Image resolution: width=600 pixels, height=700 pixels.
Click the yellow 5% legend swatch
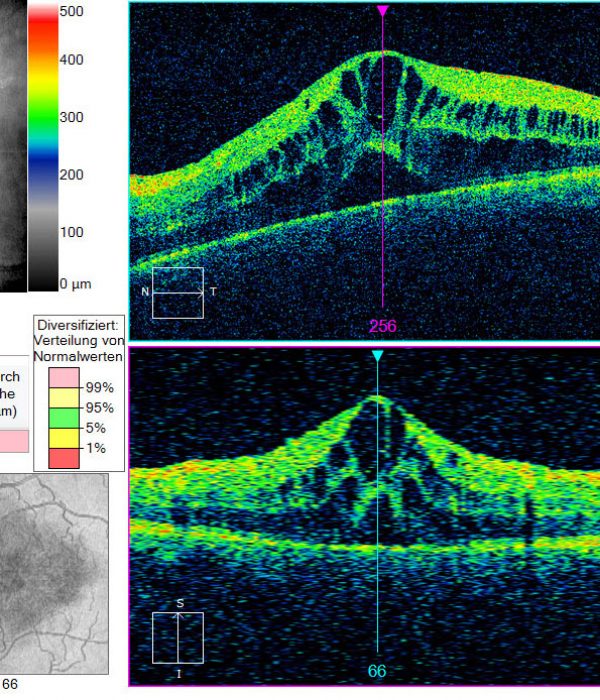[x=64, y=438]
